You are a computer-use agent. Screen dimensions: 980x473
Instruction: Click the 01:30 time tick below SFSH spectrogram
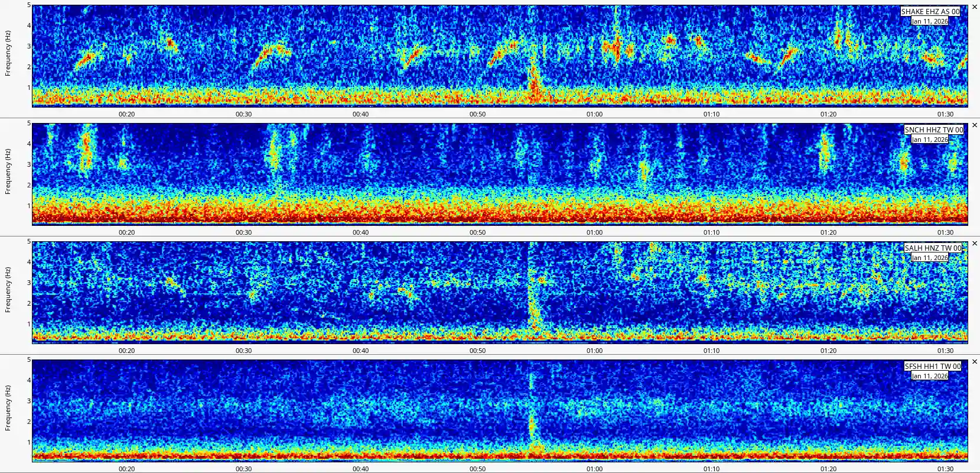pyautogui.click(x=945, y=469)
